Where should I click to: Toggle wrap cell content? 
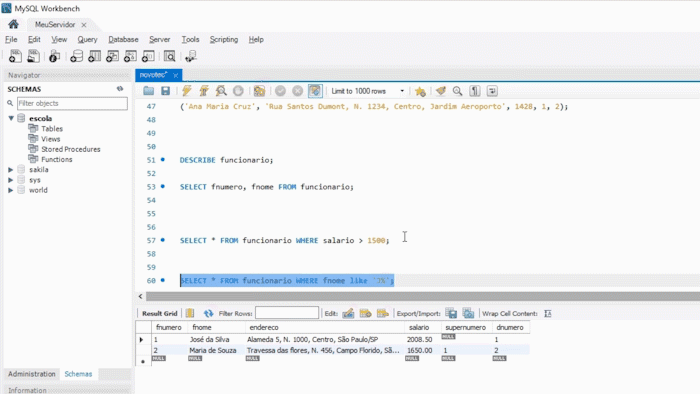tap(548, 313)
